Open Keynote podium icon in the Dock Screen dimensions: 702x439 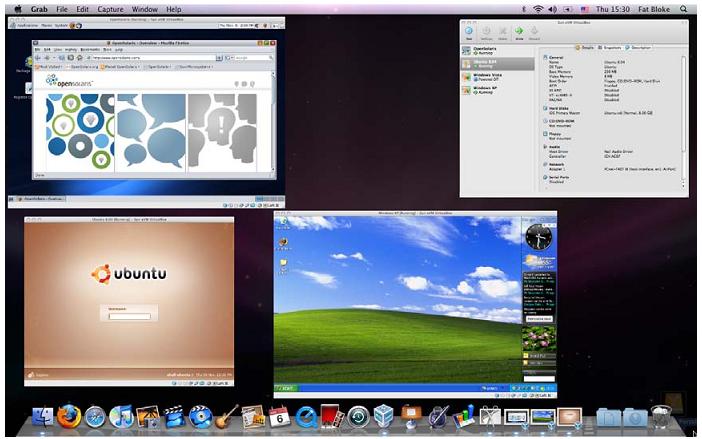[x=410, y=417]
